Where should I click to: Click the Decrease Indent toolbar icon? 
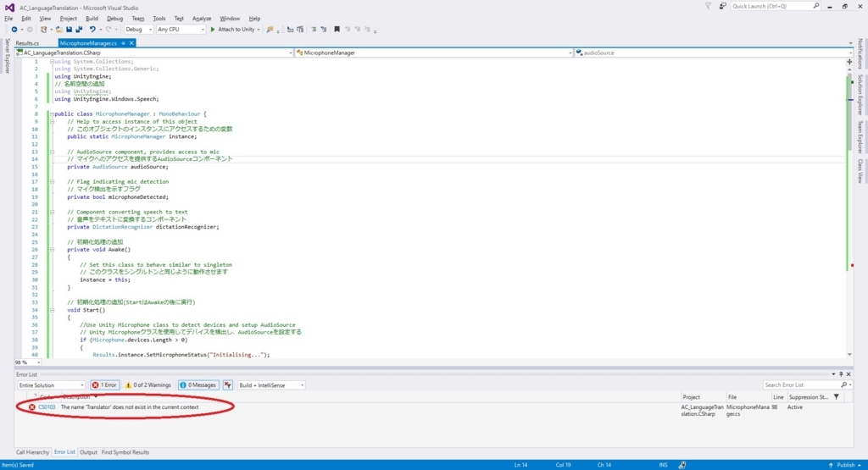pos(314,30)
